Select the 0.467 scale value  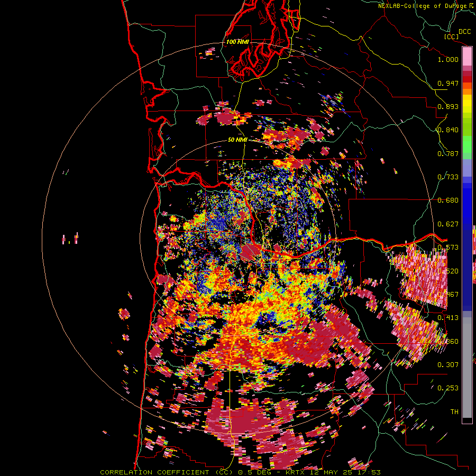pyautogui.click(x=448, y=295)
